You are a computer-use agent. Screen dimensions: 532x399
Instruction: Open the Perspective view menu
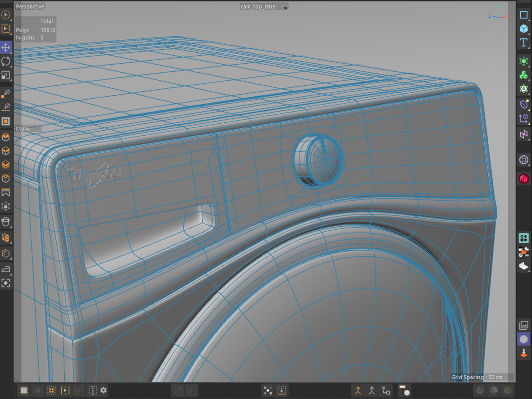click(30, 6)
